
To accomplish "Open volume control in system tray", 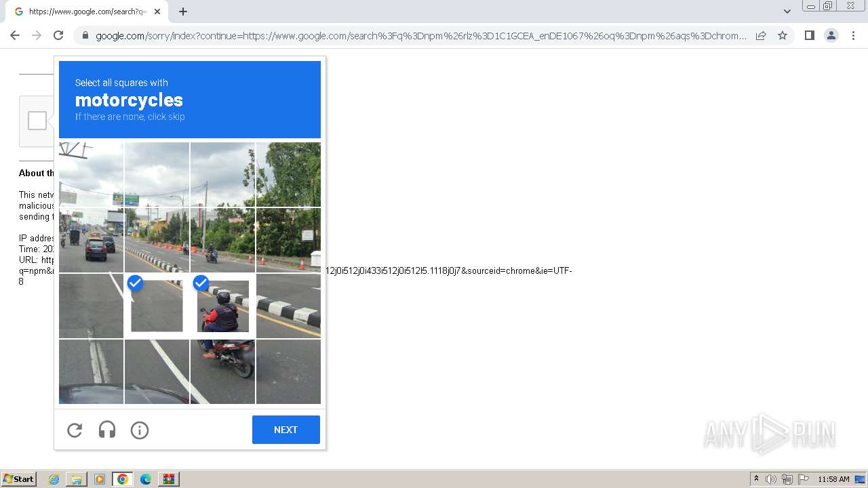I will pos(771,479).
